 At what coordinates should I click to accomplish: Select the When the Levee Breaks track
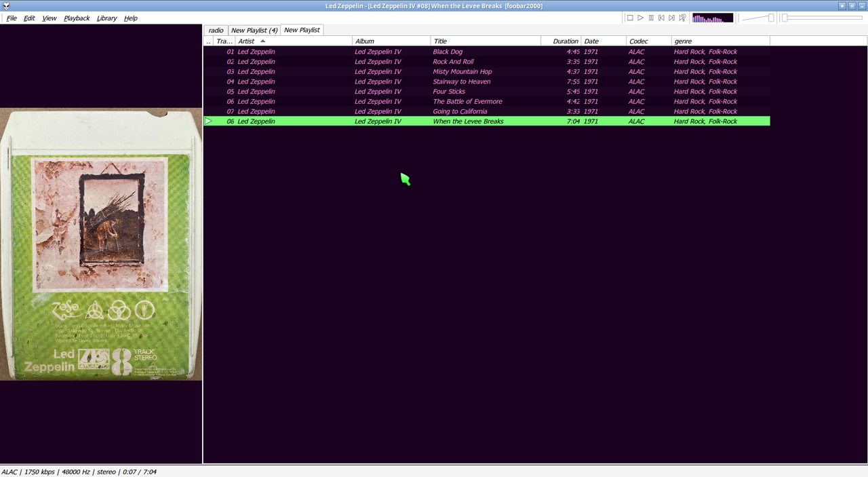tap(487, 121)
